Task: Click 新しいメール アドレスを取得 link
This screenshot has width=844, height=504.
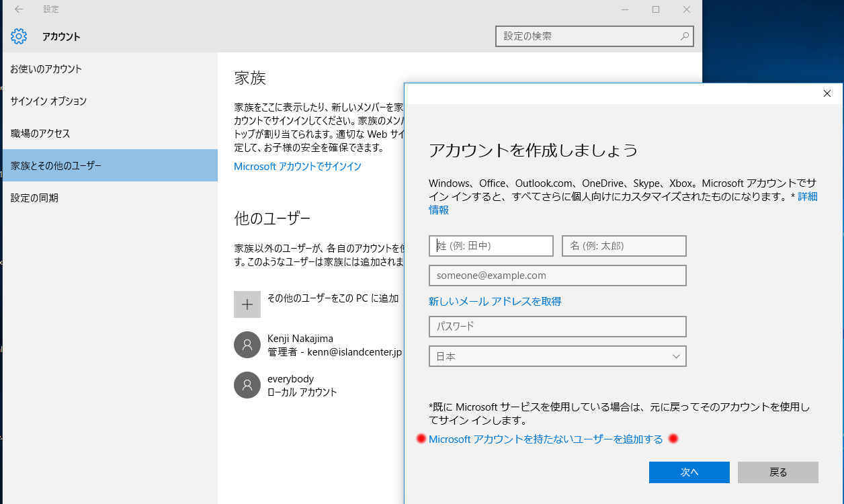Action: [x=495, y=301]
